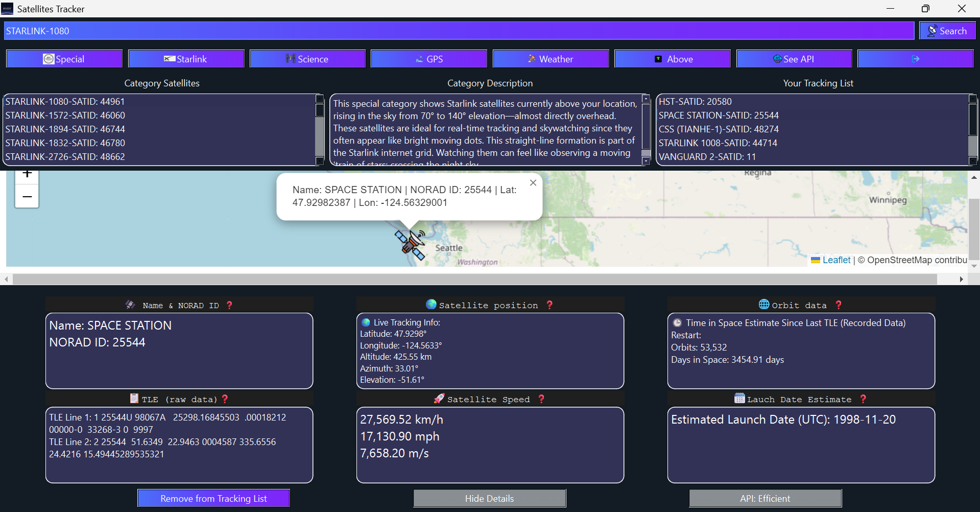
Task: Select STARLINK-1572-SATID: 46060 in list
Action: tap(159, 115)
